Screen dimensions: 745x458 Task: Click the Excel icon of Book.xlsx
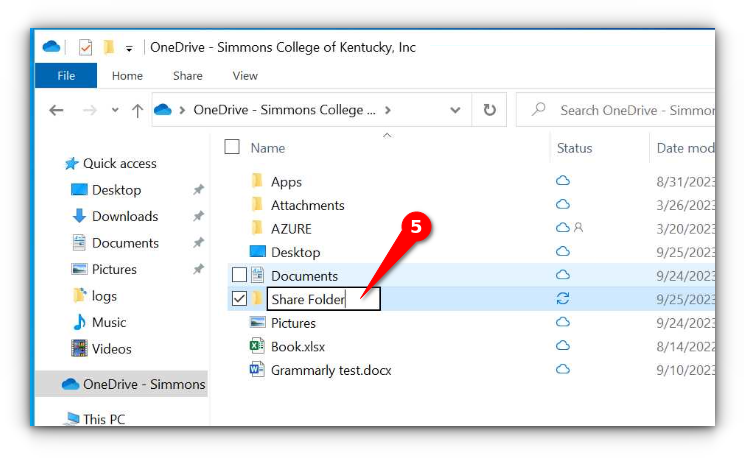pyautogui.click(x=257, y=345)
